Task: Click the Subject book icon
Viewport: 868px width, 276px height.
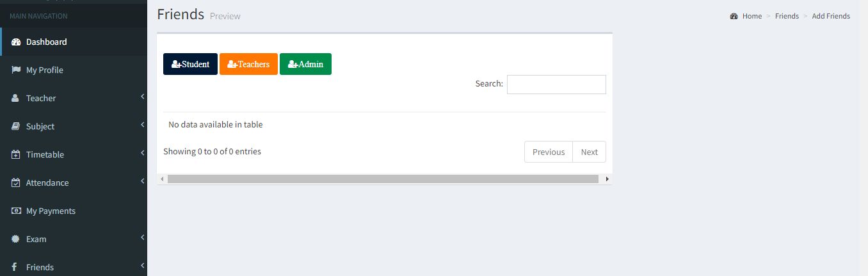Action: 16,127
